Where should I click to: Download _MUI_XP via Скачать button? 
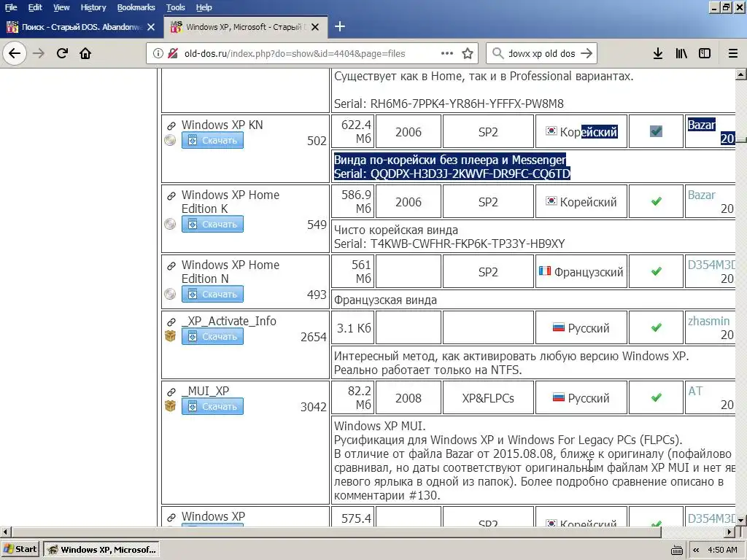[212, 406]
